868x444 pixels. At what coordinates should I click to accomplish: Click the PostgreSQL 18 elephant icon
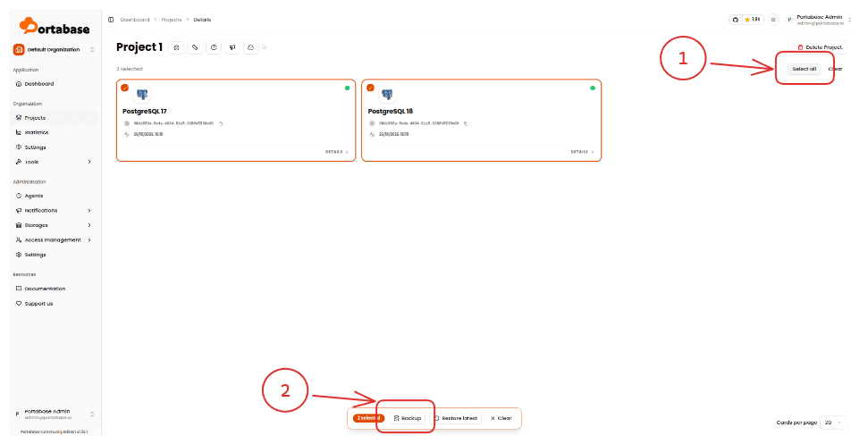tap(387, 95)
